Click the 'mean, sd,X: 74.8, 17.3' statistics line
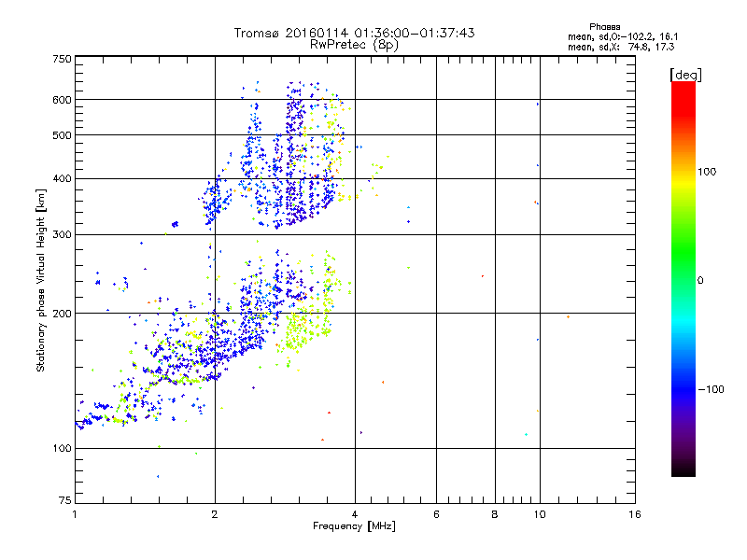This screenshot has height=560, width=747. pyautogui.click(x=621, y=48)
